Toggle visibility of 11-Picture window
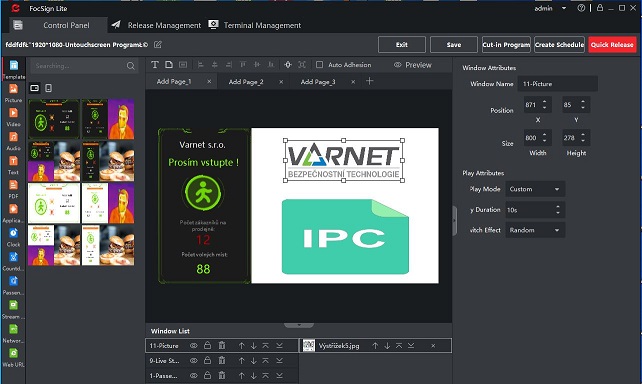 point(194,346)
